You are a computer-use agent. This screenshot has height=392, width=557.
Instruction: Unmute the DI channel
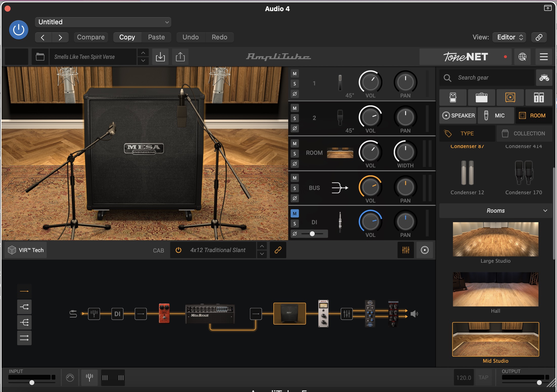(x=295, y=213)
